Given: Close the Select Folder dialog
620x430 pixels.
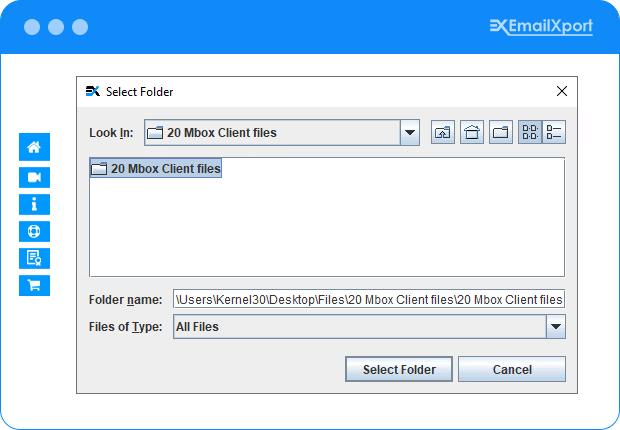Looking at the screenshot, I should (x=562, y=91).
